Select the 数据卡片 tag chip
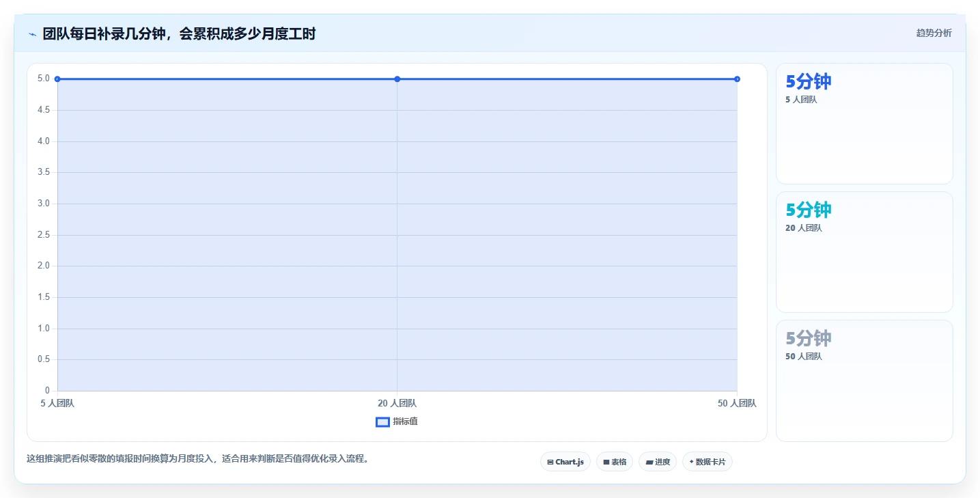 click(x=708, y=462)
